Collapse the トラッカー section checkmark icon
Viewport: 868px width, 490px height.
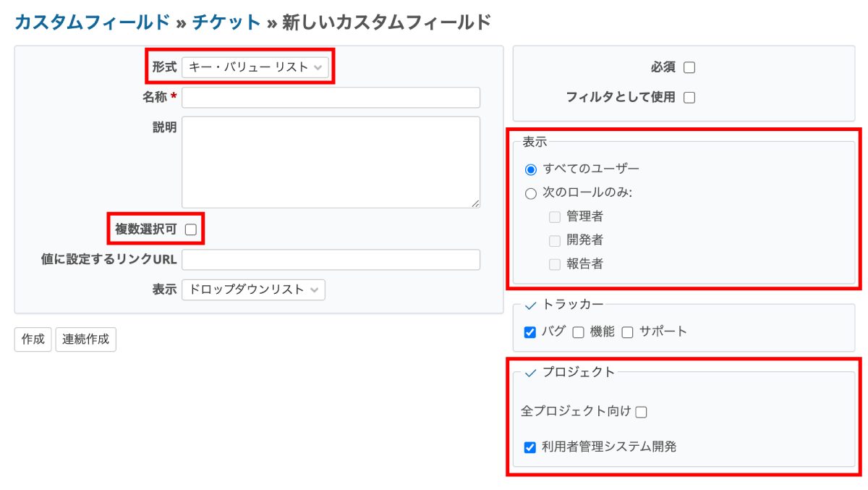coord(530,305)
